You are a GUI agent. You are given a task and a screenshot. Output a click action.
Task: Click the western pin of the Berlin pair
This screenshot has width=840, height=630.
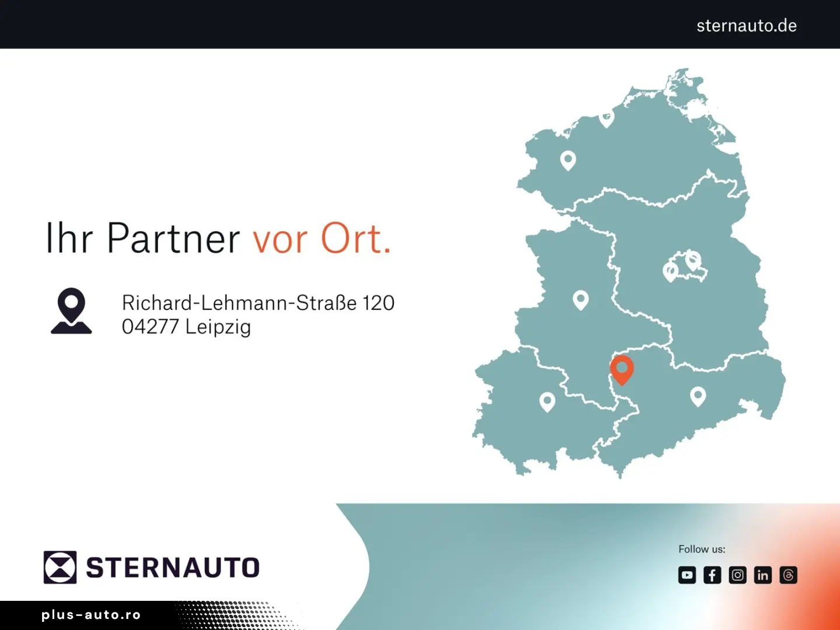pos(671,271)
